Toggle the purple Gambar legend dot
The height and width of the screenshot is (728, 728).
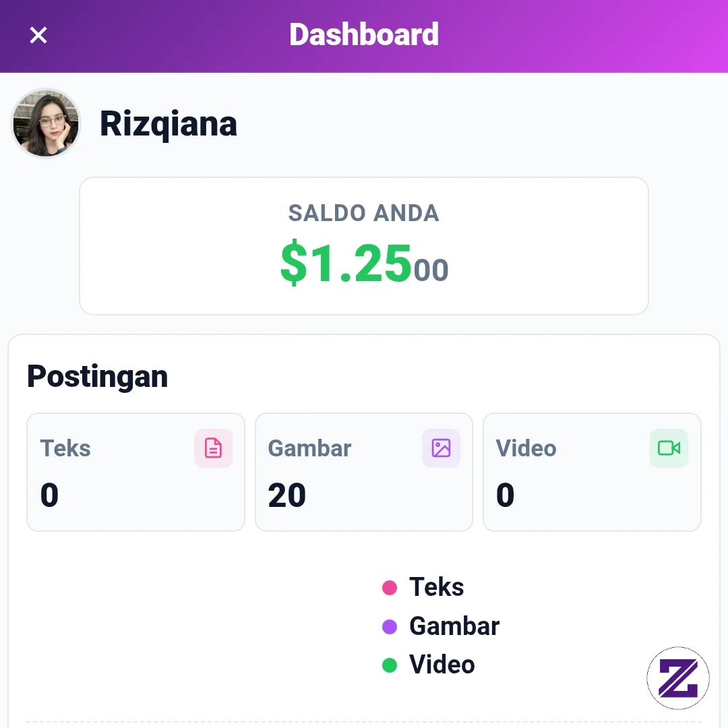click(390, 626)
